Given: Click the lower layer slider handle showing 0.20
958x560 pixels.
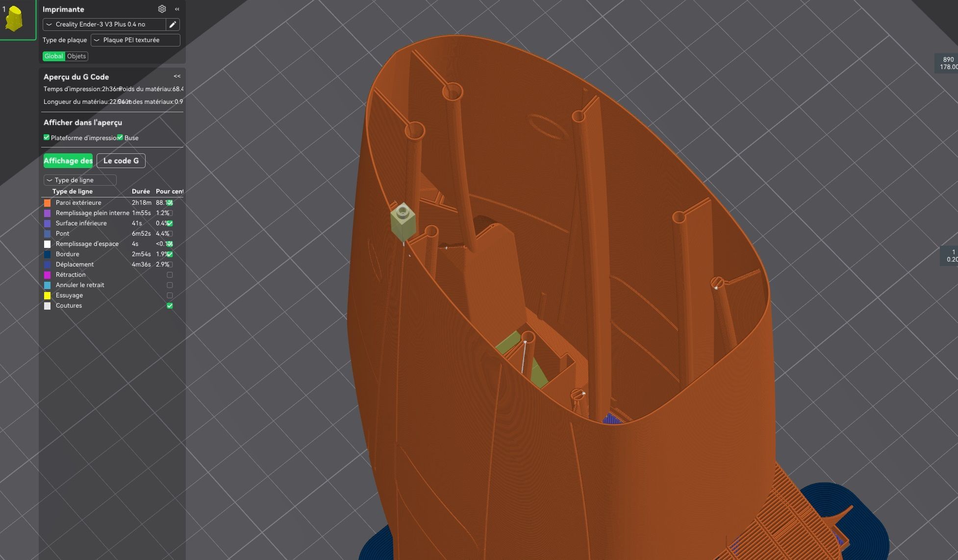Looking at the screenshot, I should tap(950, 256).
